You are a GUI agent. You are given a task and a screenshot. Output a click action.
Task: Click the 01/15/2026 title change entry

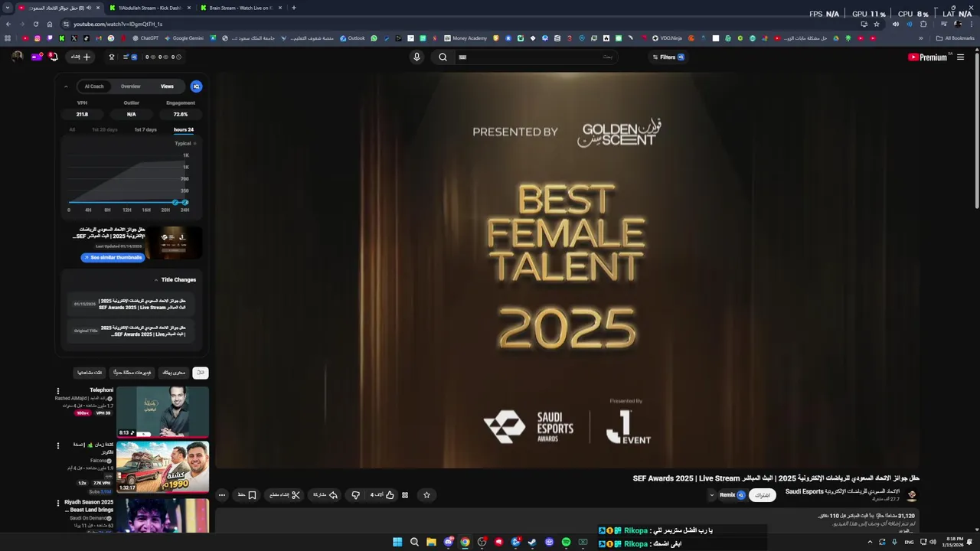click(x=130, y=304)
